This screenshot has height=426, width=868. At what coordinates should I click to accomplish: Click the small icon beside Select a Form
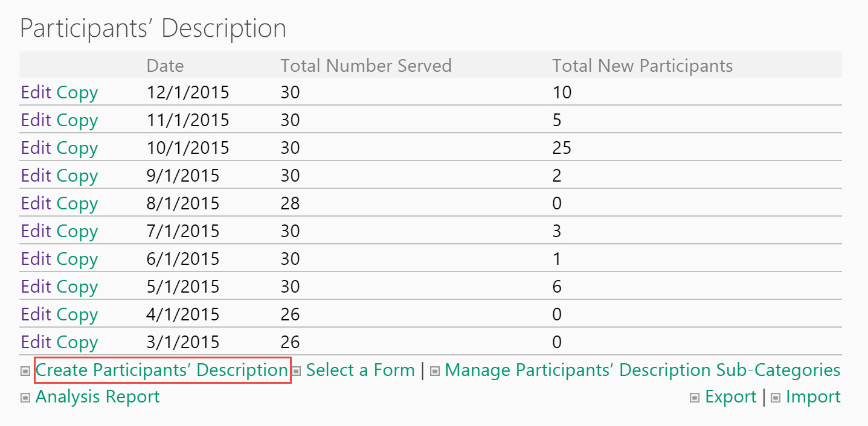click(x=296, y=372)
